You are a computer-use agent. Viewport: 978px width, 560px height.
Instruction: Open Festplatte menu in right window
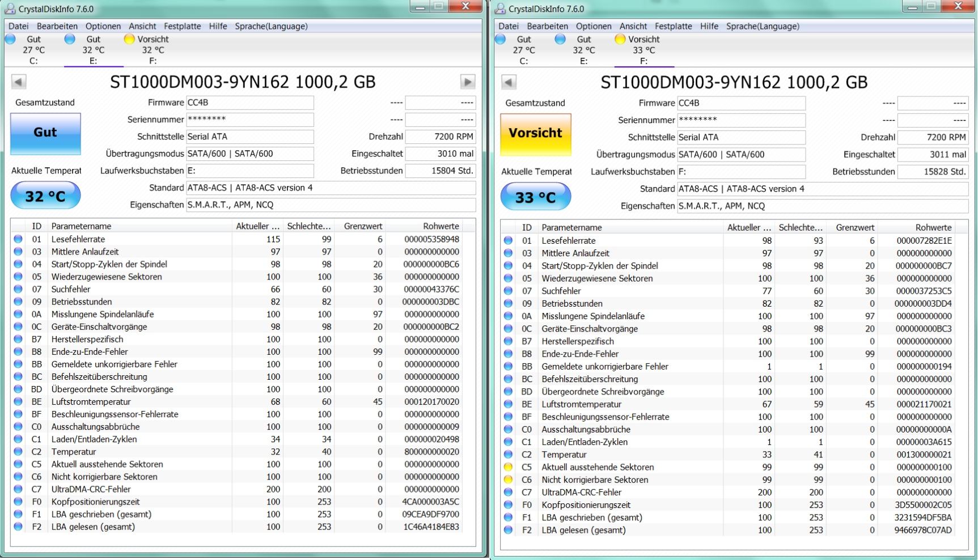[673, 26]
